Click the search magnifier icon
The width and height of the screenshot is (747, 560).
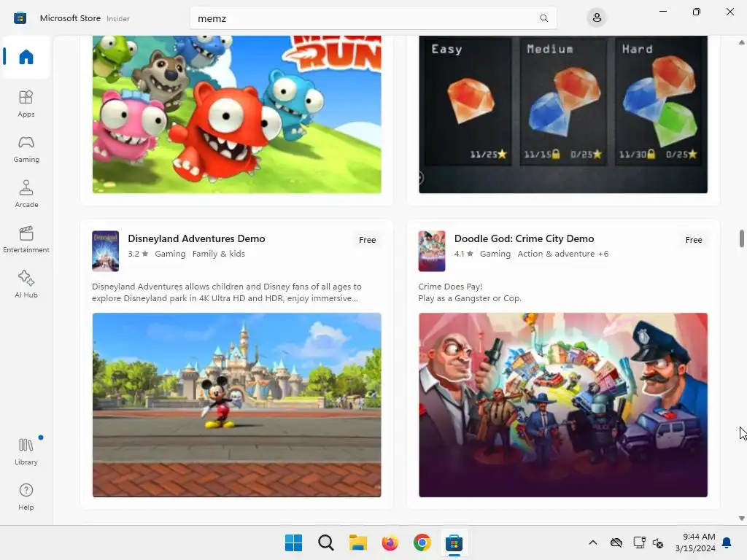543,18
